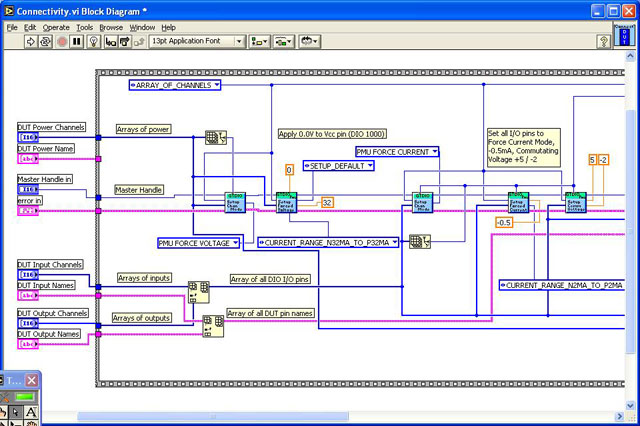This screenshot has width=640, height=426.
Task: Open the File menu
Action: tap(12, 27)
